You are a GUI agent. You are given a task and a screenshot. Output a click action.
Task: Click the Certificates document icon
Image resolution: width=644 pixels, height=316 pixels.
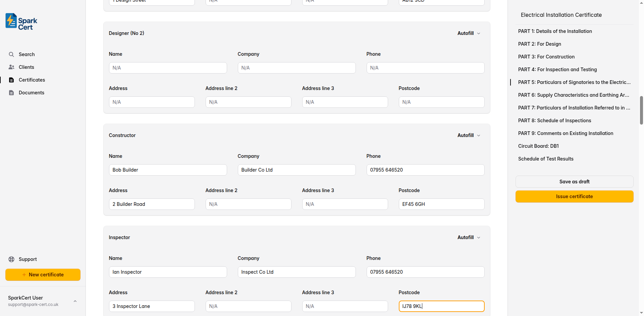(11, 80)
